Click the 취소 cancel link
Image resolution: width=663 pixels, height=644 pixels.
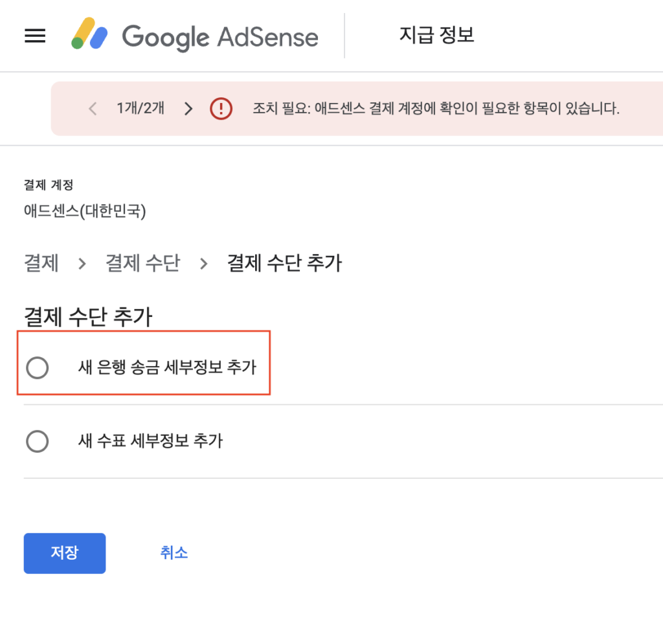pyautogui.click(x=174, y=553)
